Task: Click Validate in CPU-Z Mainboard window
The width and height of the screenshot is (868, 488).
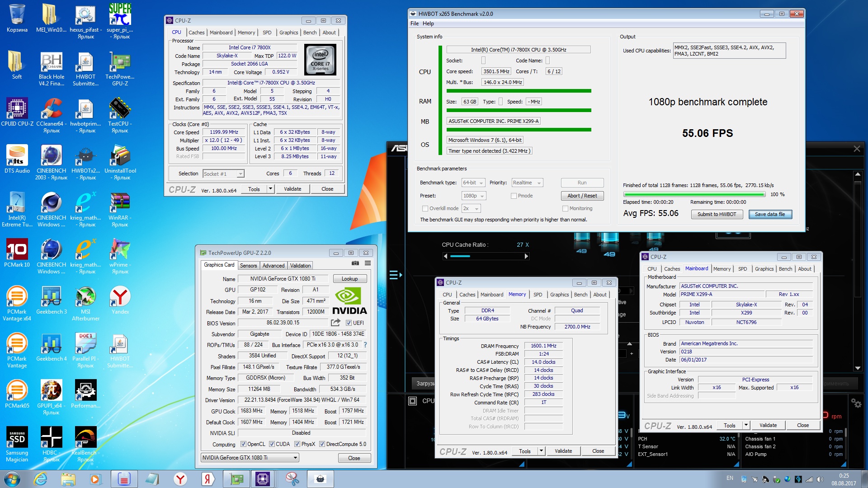Action: click(768, 425)
